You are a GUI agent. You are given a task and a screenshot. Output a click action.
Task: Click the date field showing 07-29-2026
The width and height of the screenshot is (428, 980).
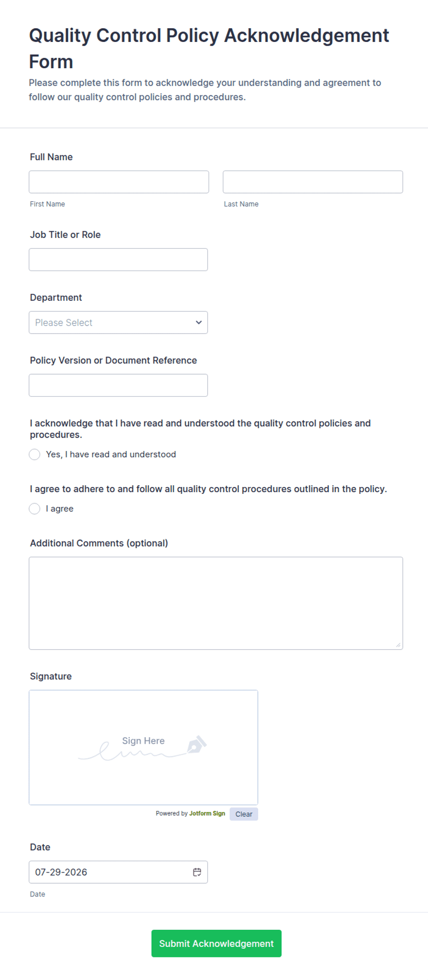click(118, 872)
